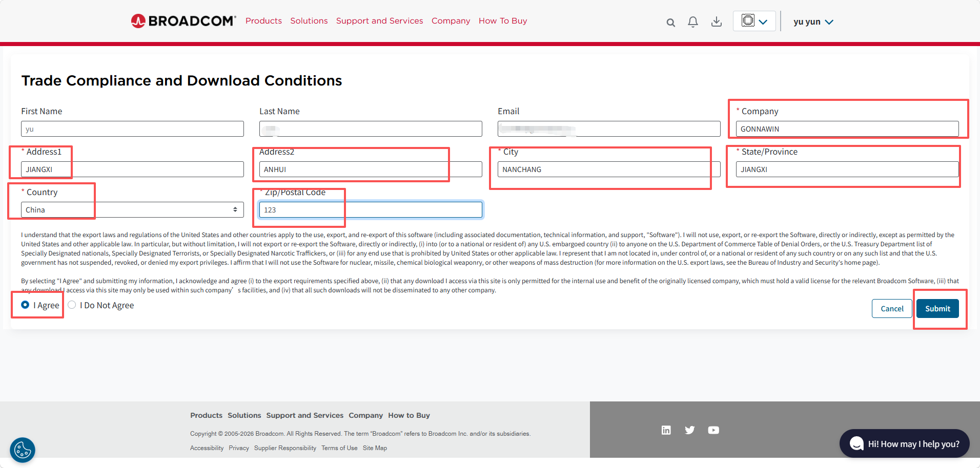Click the Submit button
The width and height of the screenshot is (980, 468).
937,308
